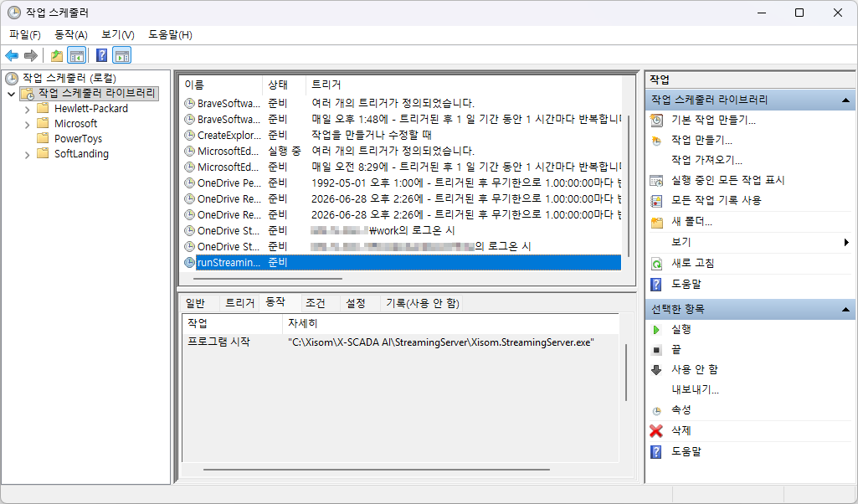858x504 pixels.
Task: Switch to the 기록(사용 안 함) tab
Action: tap(423, 303)
